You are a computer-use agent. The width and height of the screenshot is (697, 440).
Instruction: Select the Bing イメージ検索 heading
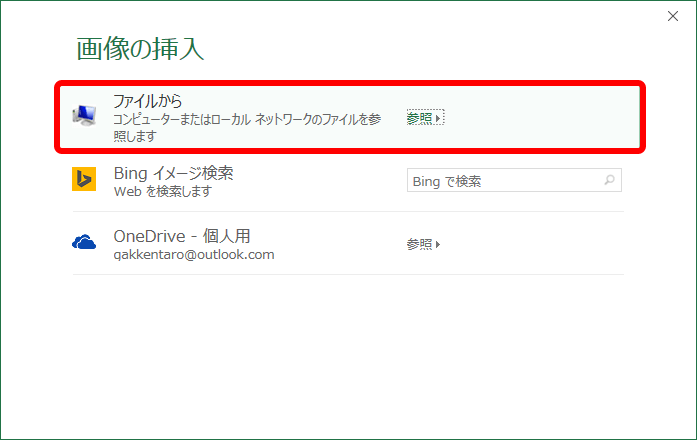coord(173,173)
